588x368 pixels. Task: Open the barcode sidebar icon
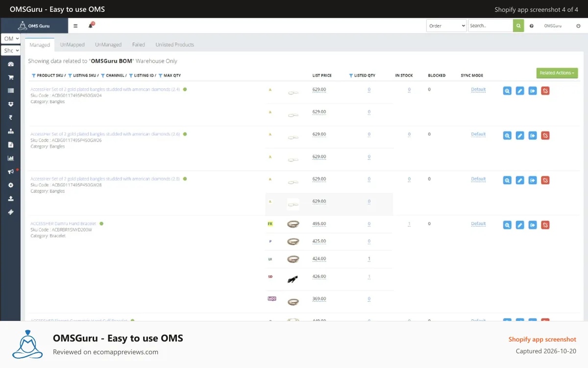coord(11,91)
